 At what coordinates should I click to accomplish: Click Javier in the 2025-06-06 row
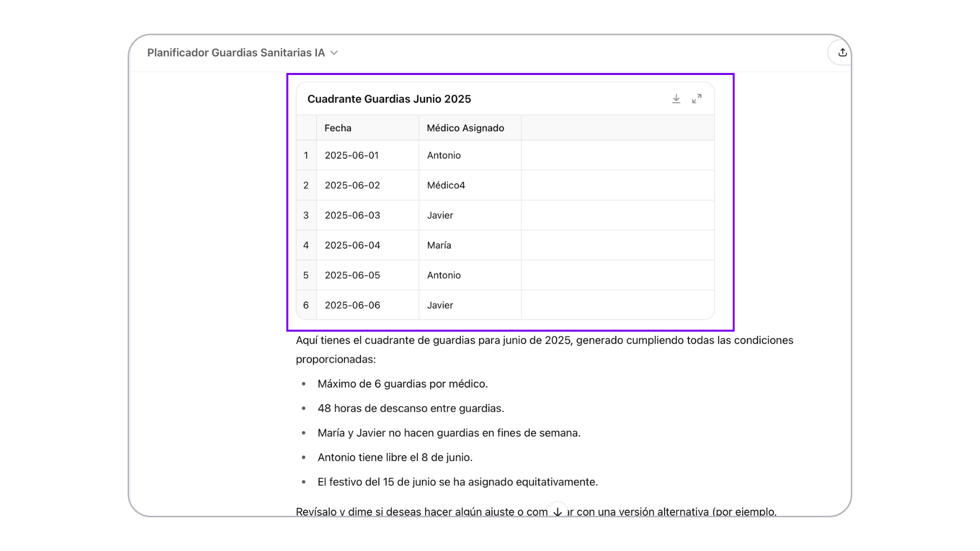click(x=470, y=305)
